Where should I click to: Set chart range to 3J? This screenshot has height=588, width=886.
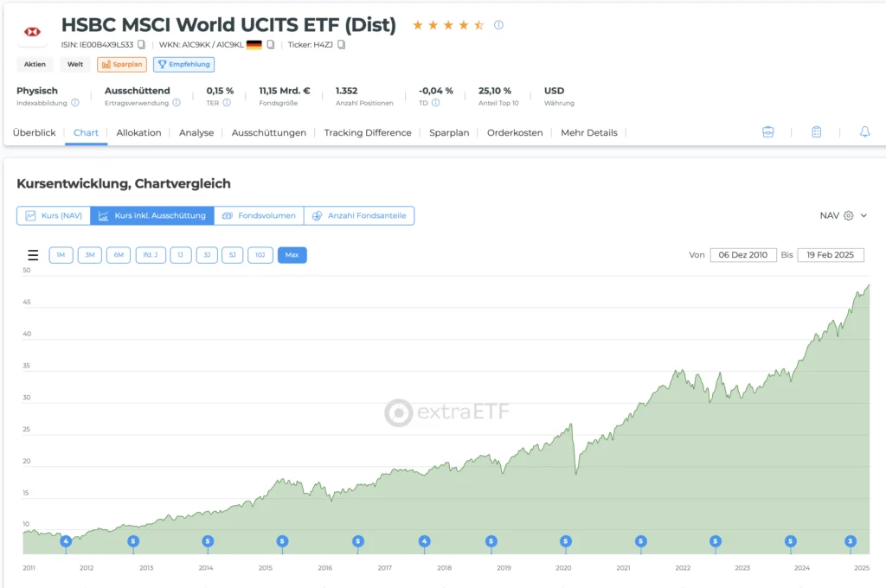207,255
